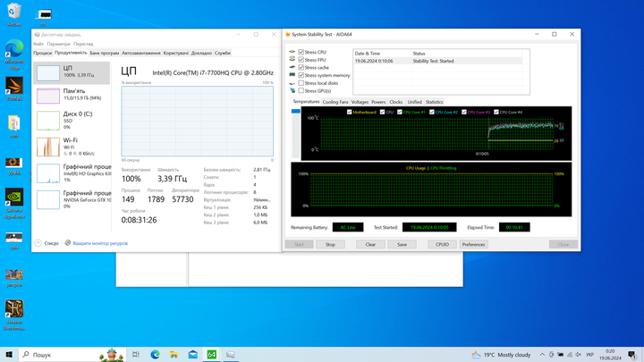Viewport: 644px width, 362px height.
Task: Enable the Stress local disks checkbox
Action: click(301, 83)
